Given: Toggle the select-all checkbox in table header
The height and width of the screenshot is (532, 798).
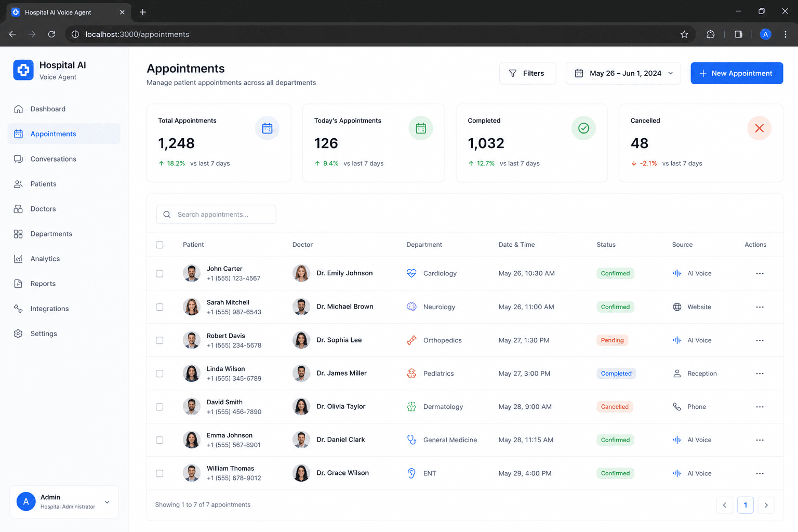Looking at the screenshot, I should [159, 245].
